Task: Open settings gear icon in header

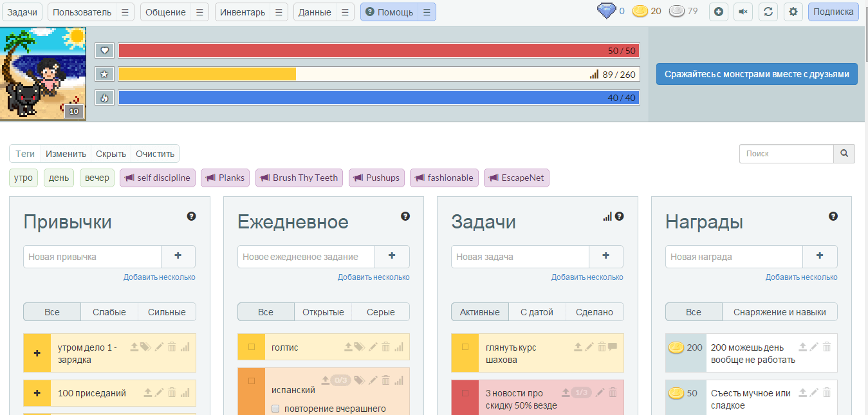Action: (x=793, y=12)
